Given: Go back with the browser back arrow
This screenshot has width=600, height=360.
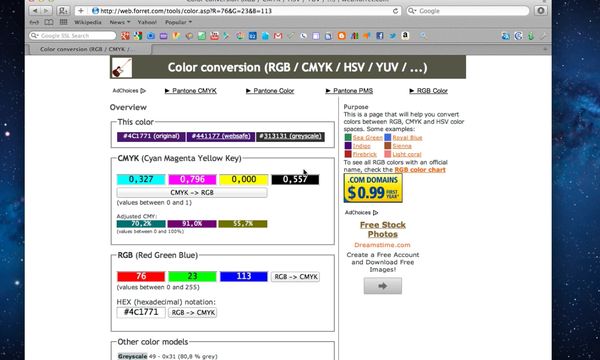Looking at the screenshot, I should [x=35, y=11].
